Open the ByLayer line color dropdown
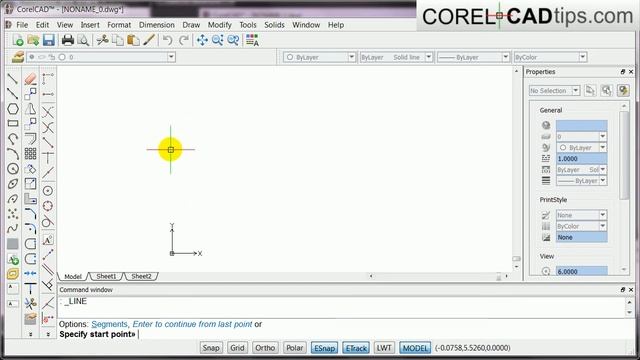This screenshot has width=640, height=360. tap(351, 57)
